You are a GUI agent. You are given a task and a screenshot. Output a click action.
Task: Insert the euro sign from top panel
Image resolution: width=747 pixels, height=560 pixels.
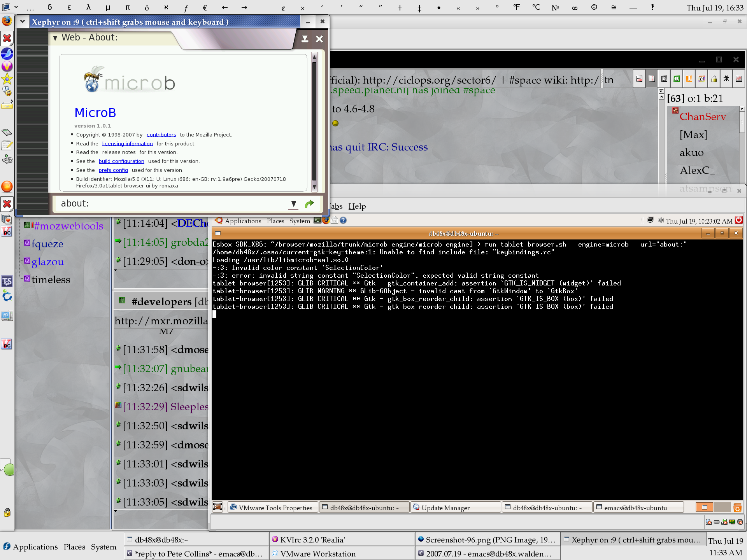click(x=205, y=7)
